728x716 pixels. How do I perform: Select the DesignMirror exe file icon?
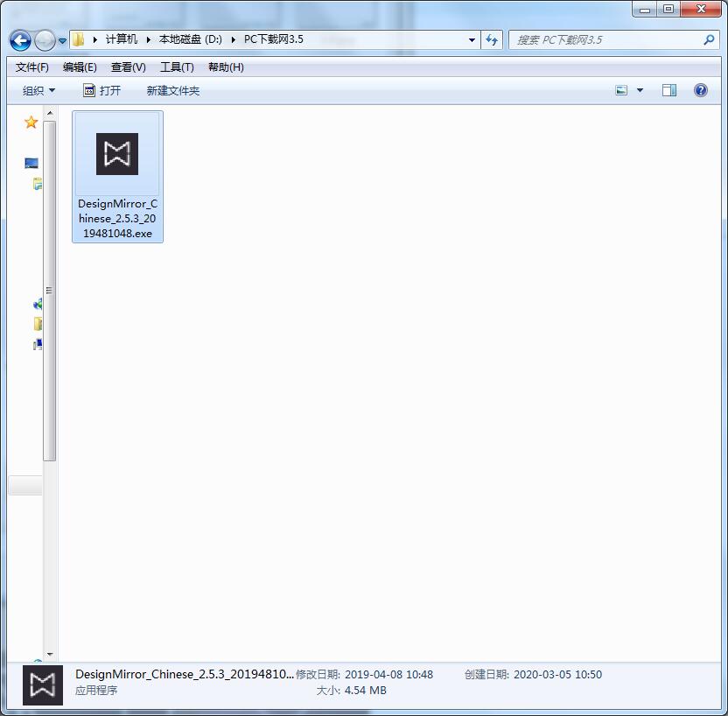pos(117,154)
